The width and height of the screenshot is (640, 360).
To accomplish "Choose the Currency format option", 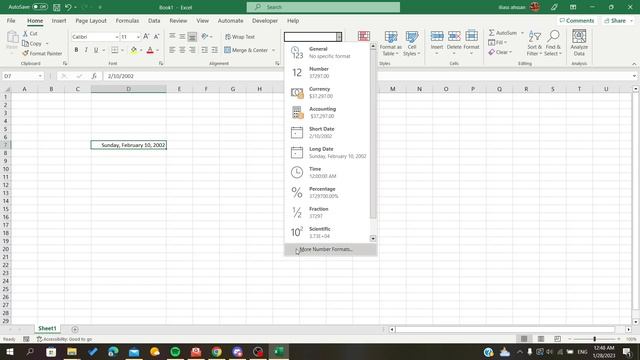I will (x=328, y=92).
